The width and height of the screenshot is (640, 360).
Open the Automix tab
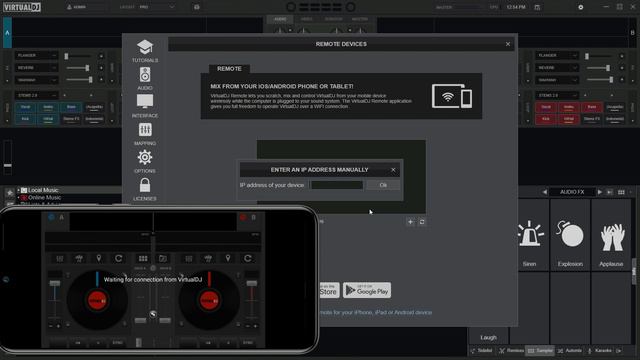[x=570, y=351]
